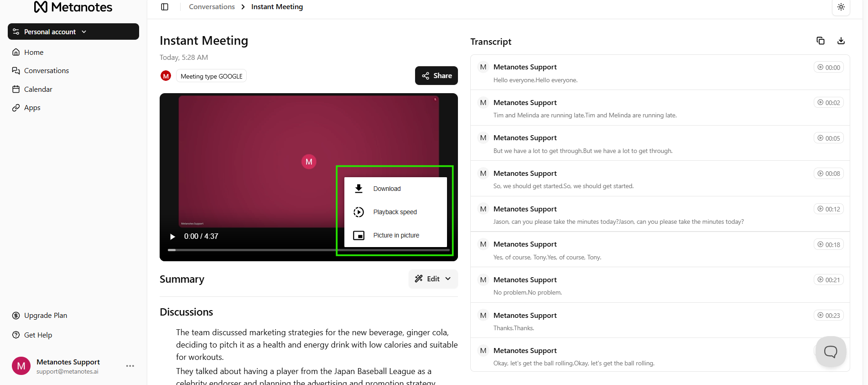The height and width of the screenshot is (385, 868).
Task: Click the Meeting type GOOGLE tag
Action: [x=212, y=76]
